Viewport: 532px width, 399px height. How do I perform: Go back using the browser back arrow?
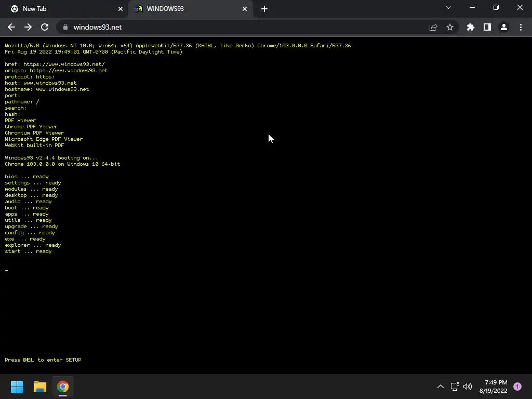tap(11, 27)
